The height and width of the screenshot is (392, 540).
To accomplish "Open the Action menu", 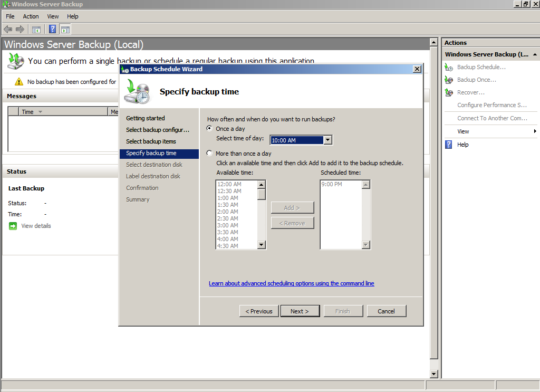I will click(x=31, y=16).
